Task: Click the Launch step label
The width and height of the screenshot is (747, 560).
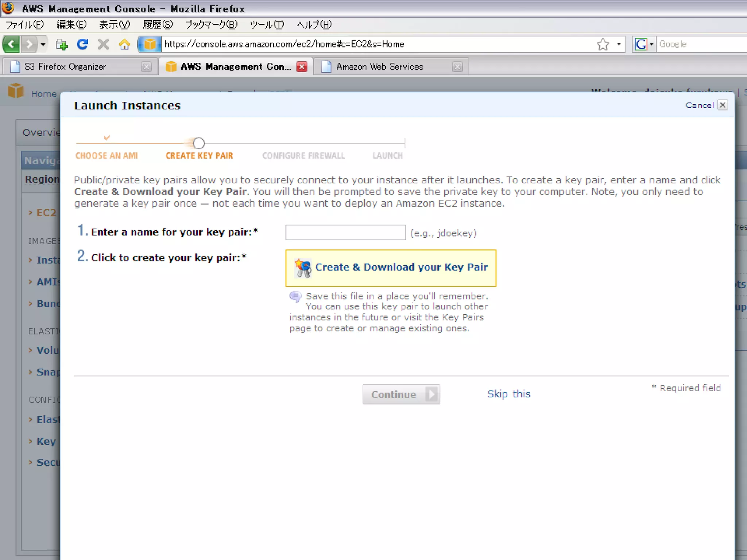Action: pyautogui.click(x=388, y=156)
